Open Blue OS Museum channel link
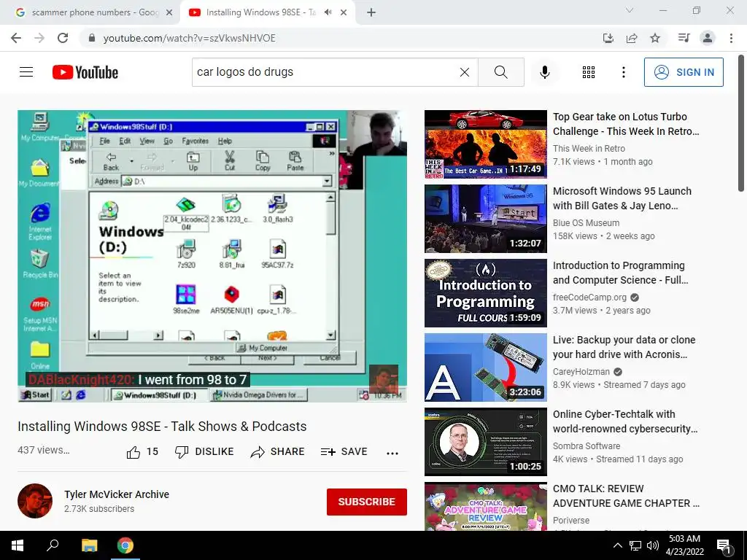 pyautogui.click(x=586, y=223)
